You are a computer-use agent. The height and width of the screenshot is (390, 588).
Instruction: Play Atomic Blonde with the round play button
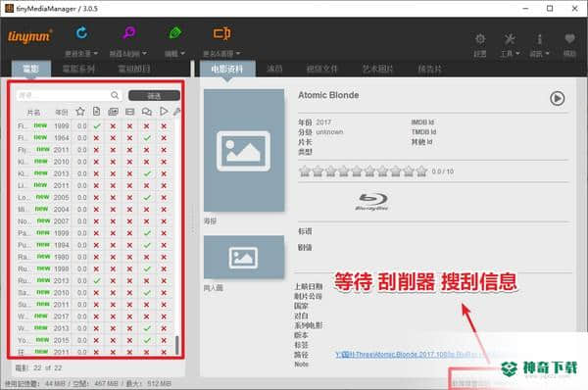pos(558,98)
